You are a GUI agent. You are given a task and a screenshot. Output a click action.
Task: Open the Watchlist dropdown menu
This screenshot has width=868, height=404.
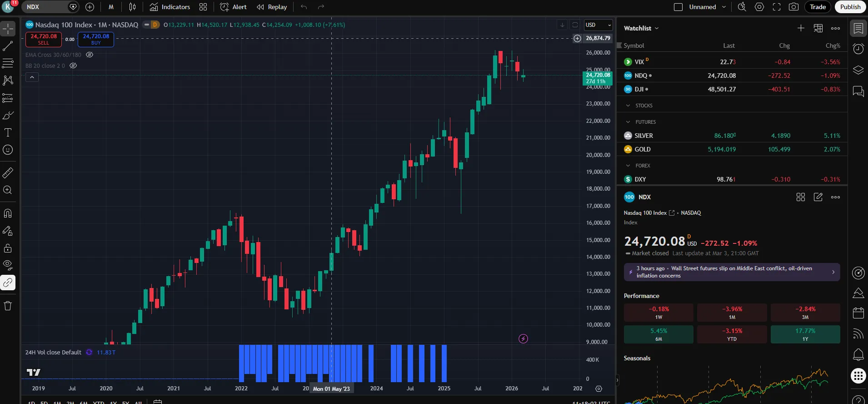click(641, 28)
